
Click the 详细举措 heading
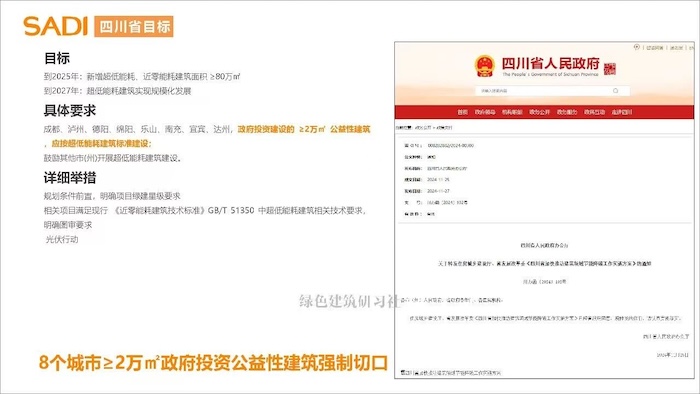coord(70,178)
